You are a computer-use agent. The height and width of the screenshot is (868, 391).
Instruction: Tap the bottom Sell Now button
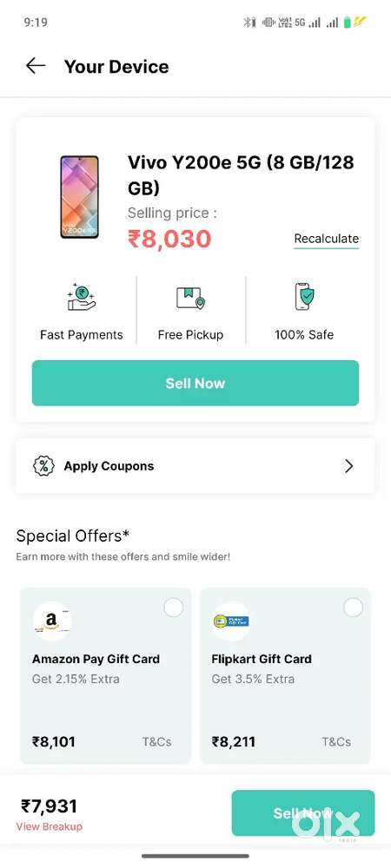[x=303, y=812]
